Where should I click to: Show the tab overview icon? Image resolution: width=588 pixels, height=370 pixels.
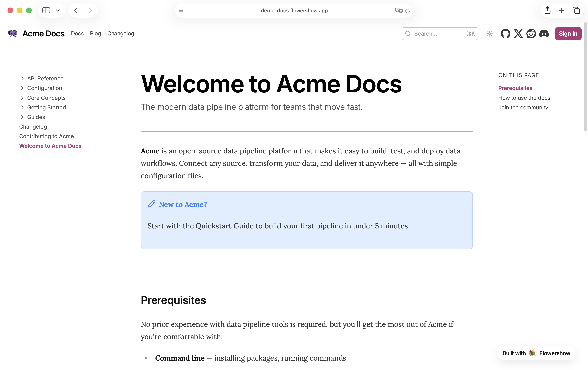tap(576, 10)
